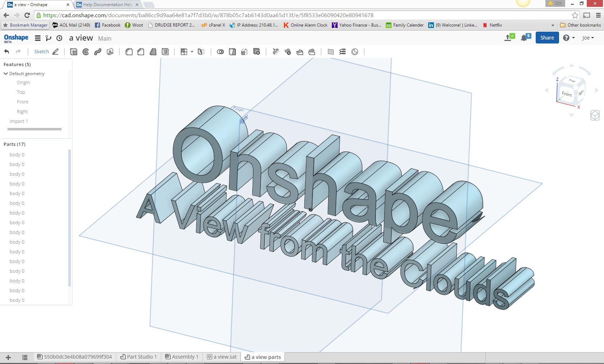The height and width of the screenshot is (364, 604).
Task: Open version history clock icon
Action: (x=60, y=38)
